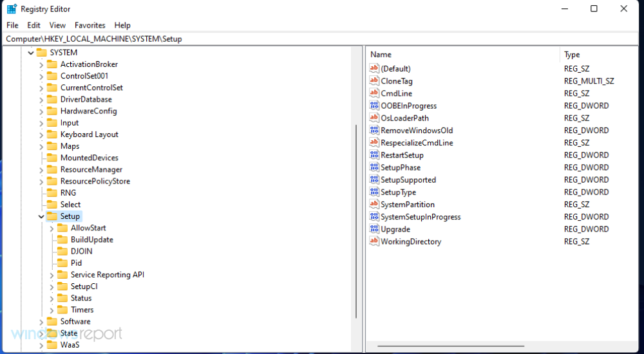Click the CloneTag value icon
Viewport: 644px width, 354px height.
click(374, 81)
